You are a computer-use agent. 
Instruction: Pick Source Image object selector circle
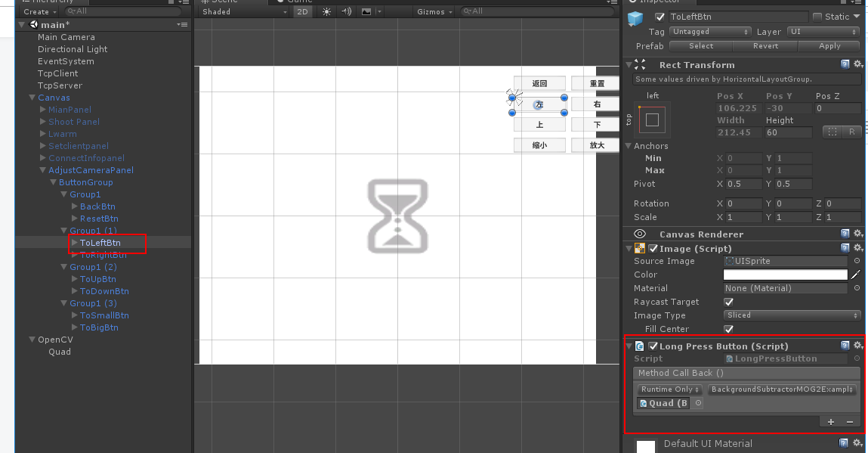857,261
